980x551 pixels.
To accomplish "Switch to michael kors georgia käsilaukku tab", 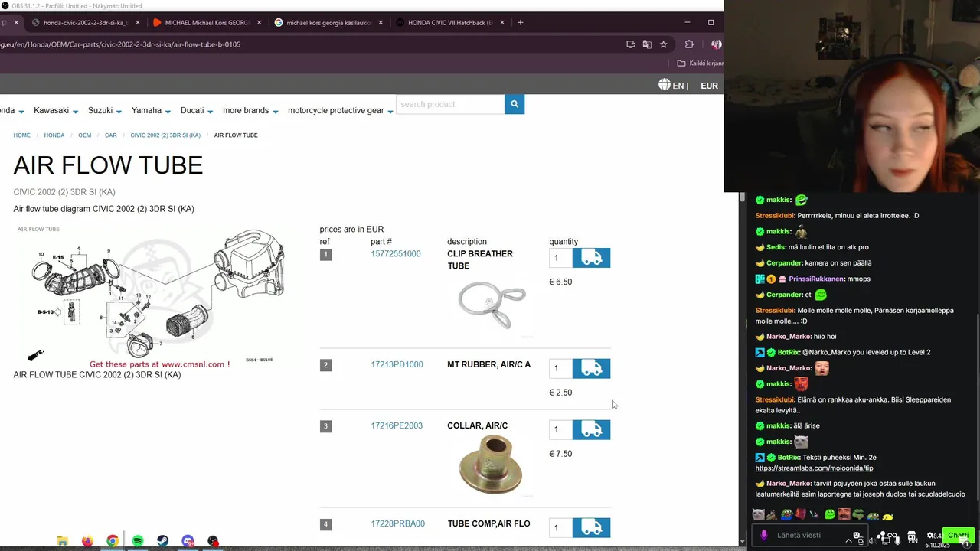I will (x=328, y=23).
